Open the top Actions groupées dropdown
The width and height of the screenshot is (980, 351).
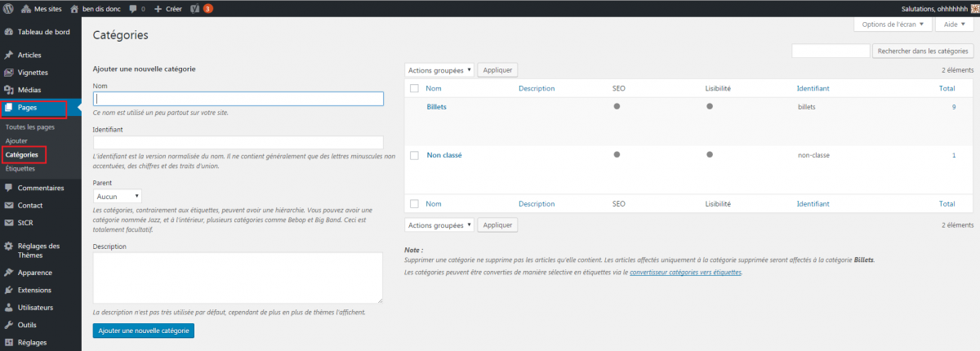(439, 70)
